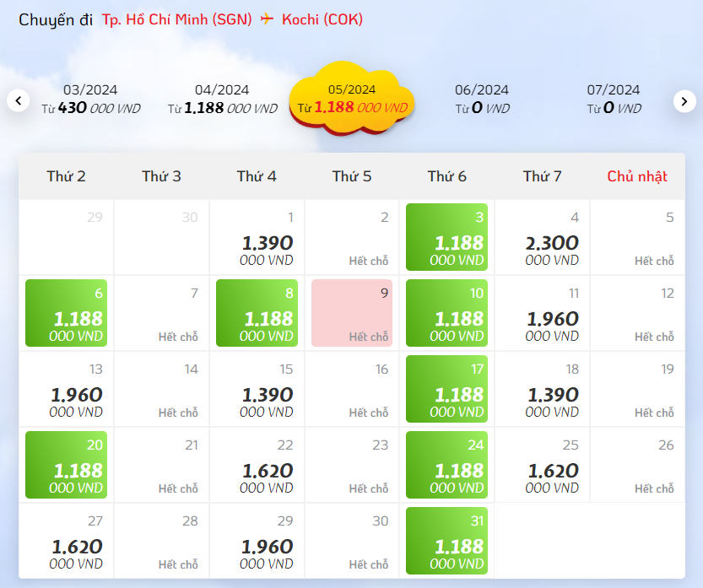
Task: Choose May 11 fare 1,960 000 VND
Action: (x=542, y=313)
